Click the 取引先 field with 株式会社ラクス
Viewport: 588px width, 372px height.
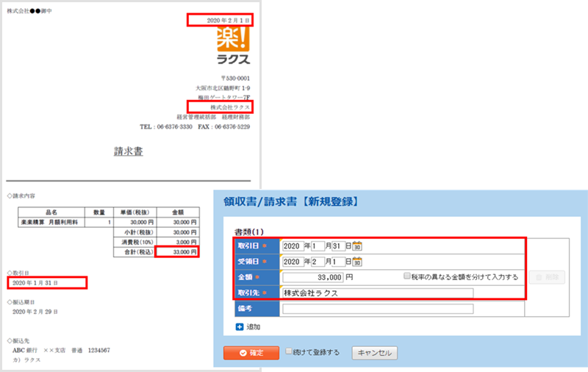(x=378, y=293)
